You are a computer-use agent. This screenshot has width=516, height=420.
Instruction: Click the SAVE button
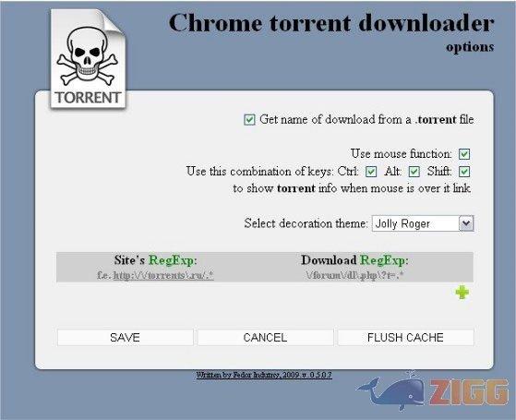point(125,337)
